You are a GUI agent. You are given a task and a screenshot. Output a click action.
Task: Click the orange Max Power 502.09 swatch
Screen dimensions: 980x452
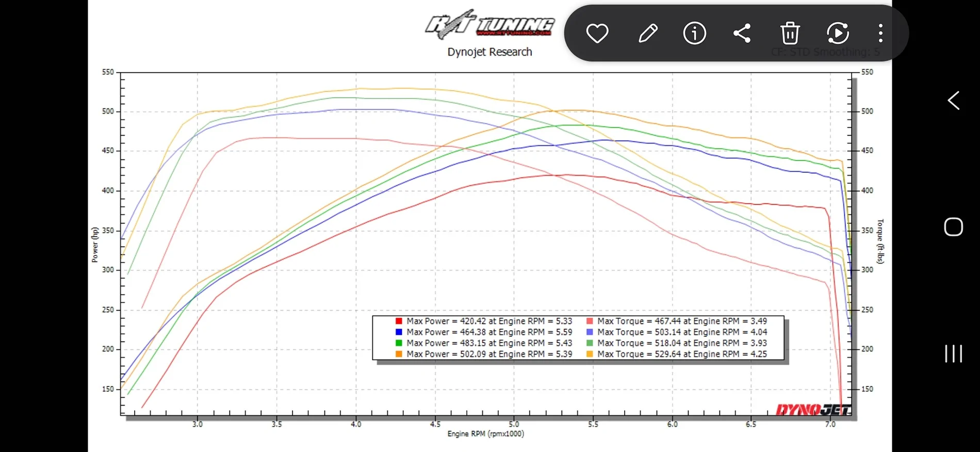pos(399,354)
